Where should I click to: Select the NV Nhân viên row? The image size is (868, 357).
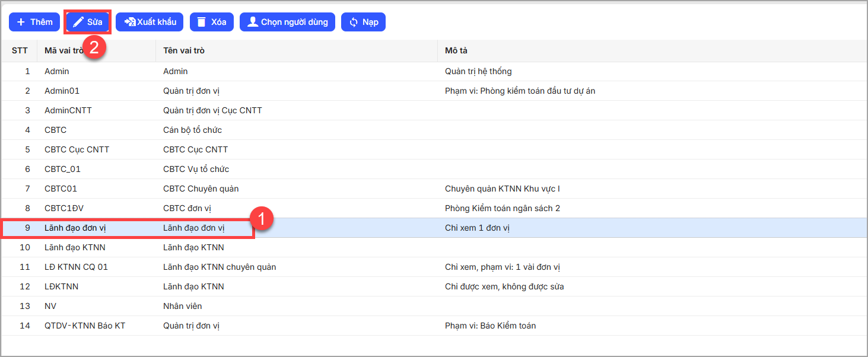click(50, 306)
